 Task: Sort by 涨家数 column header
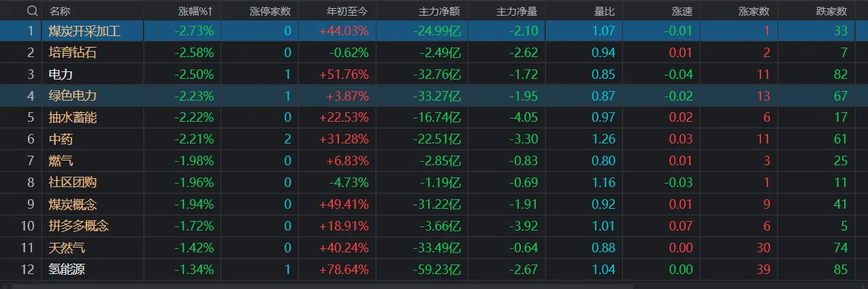(x=754, y=11)
